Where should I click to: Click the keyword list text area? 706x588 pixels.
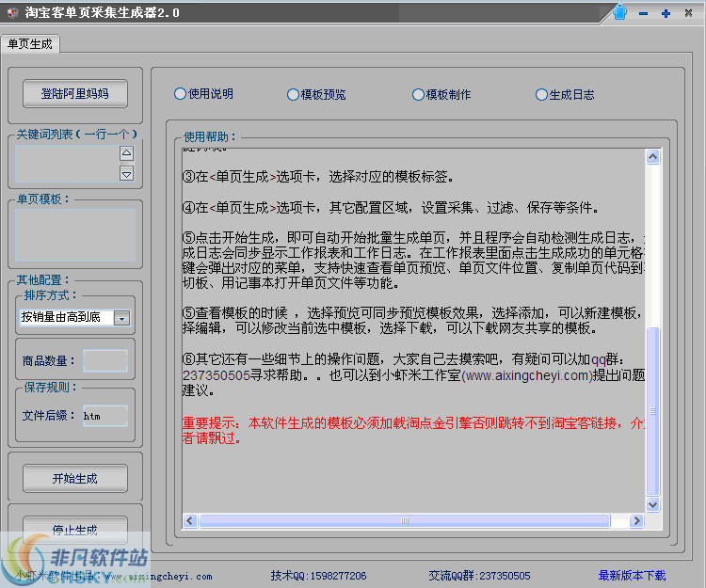(x=68, y=164)
